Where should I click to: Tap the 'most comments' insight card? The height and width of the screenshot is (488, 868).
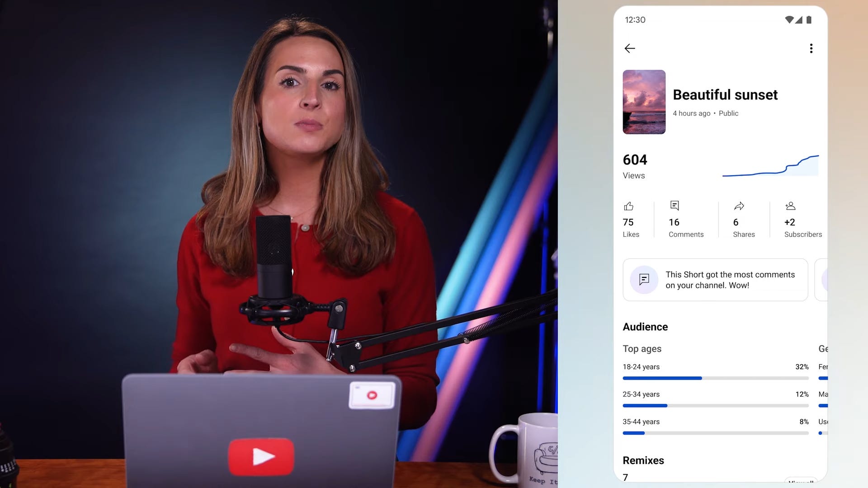(715, 280)
